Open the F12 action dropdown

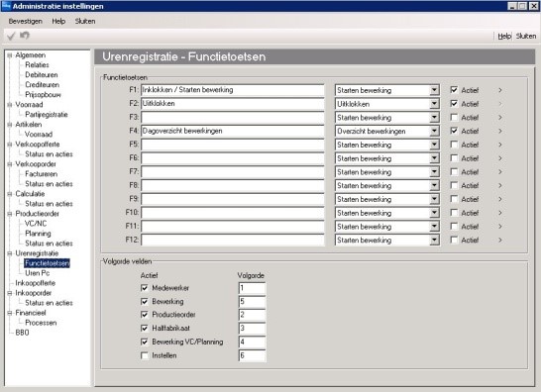pyautogui.click(x=434, y=240)
